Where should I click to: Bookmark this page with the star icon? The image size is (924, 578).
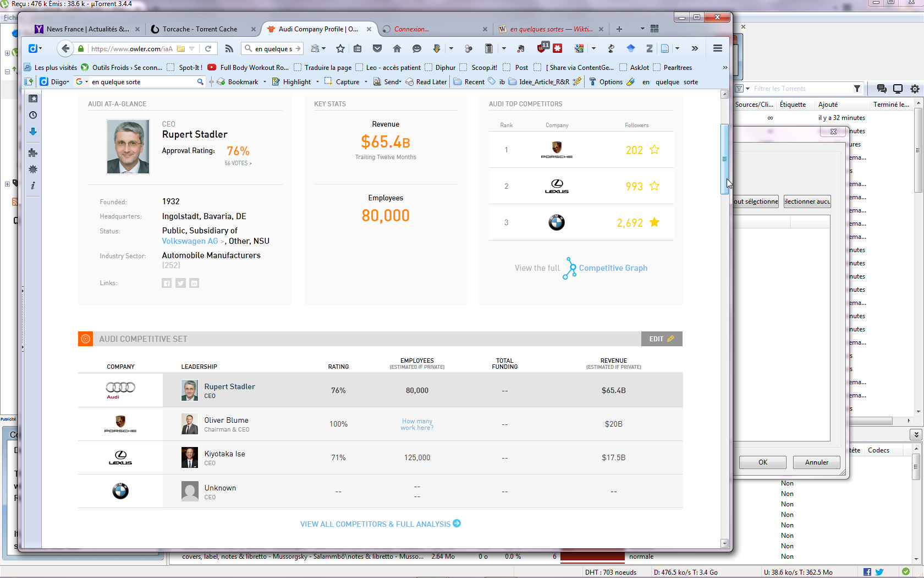pyautogui.click(x=340, y=48)
